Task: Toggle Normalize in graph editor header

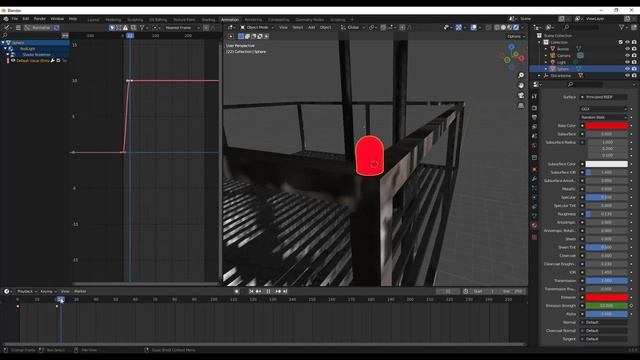Action: 38,28
